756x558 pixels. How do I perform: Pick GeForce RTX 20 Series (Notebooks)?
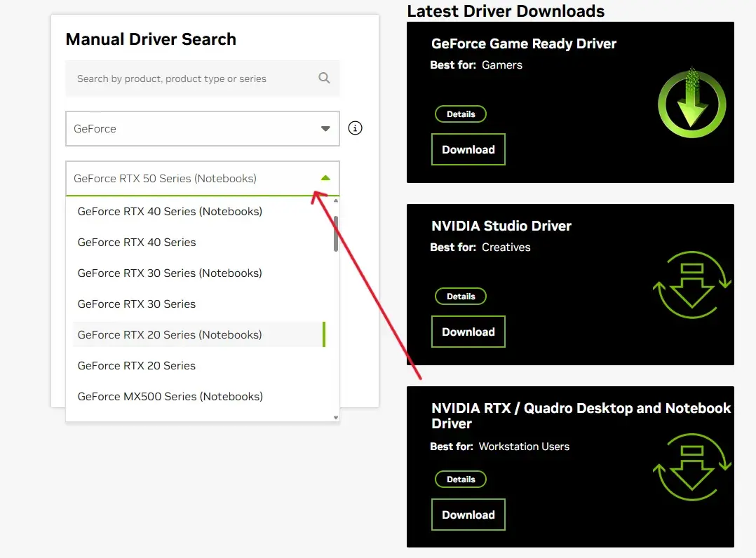(170, 334)
